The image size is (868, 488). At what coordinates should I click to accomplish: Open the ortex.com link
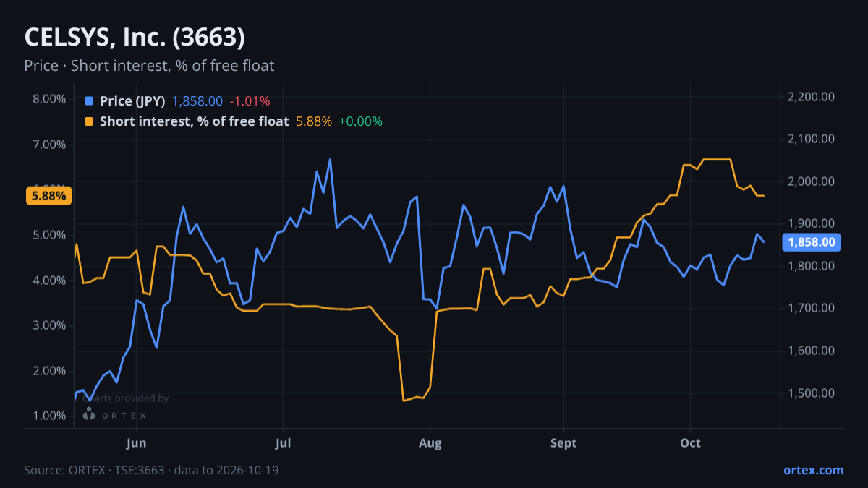click(813, 470)
